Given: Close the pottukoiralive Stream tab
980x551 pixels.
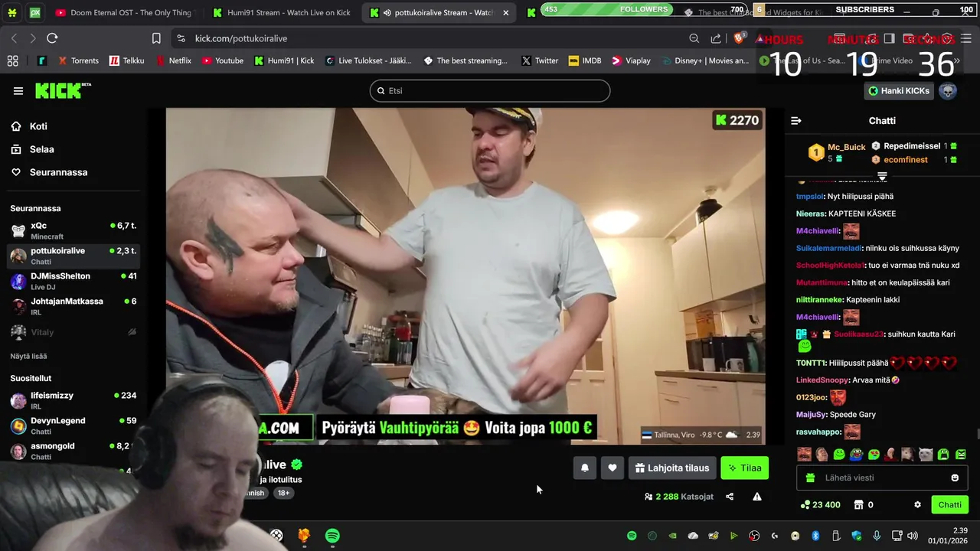Looking at the screenshot, I should pos(505,12).
